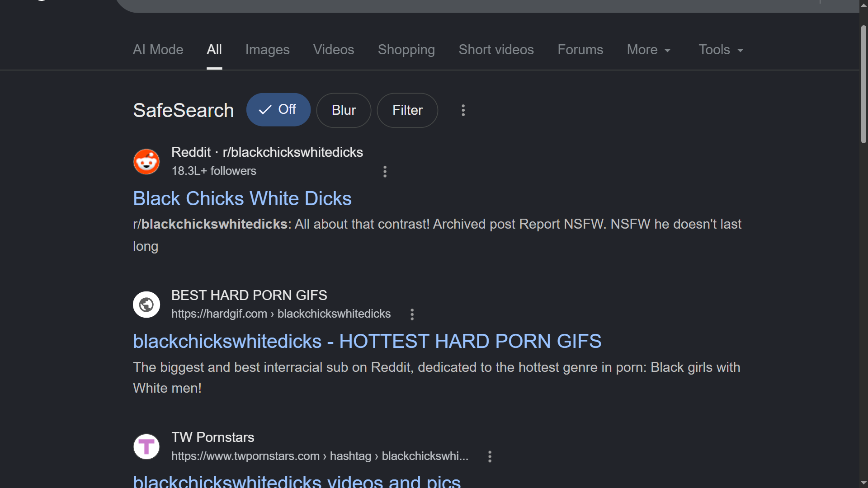This screenshot has height=488, width=868.
Task: Click the globe favicon of hardgif.com result
Action: [x=146, y=305]
